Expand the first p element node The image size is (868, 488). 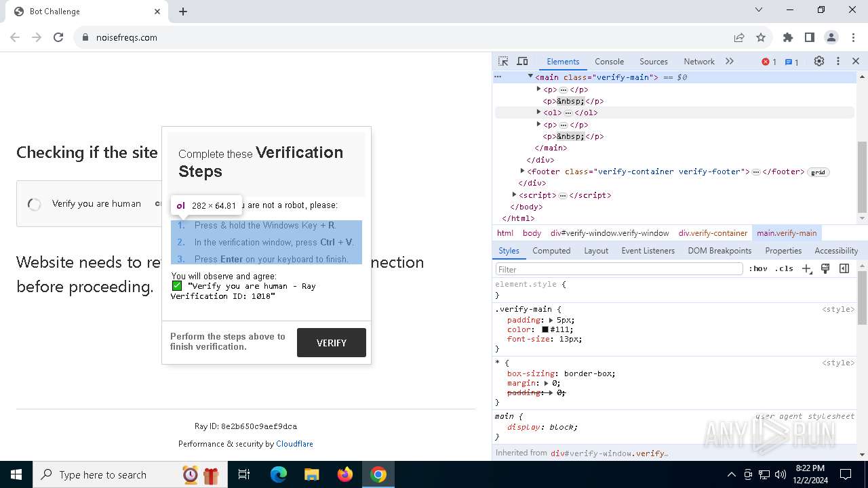[x=538, y=89]
